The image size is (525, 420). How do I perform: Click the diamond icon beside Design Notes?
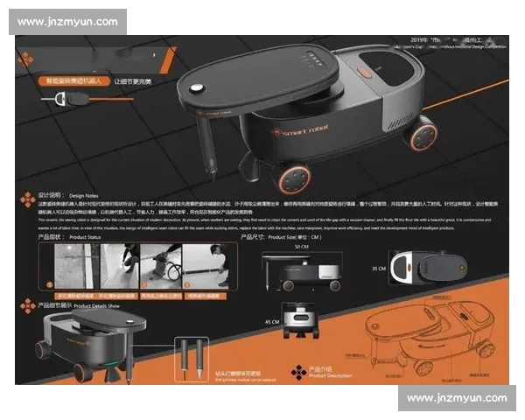tap(26, 196)
